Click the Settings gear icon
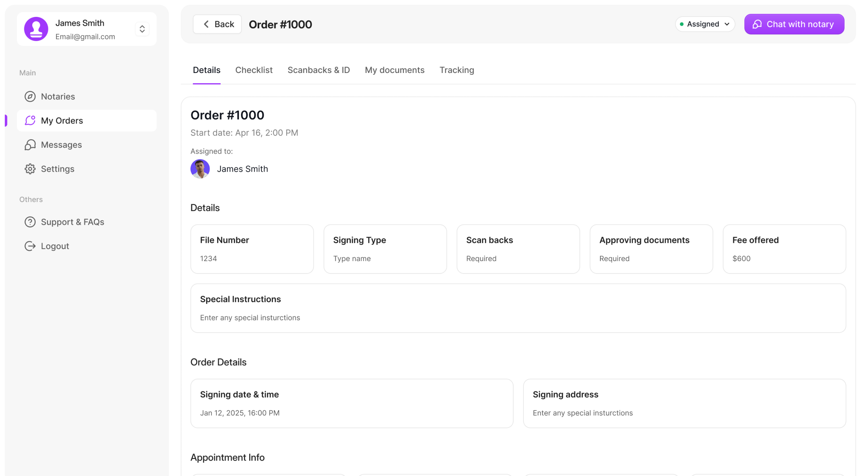Image resolution: width=868 pixels, height=476 pixels. coord(30,169)
